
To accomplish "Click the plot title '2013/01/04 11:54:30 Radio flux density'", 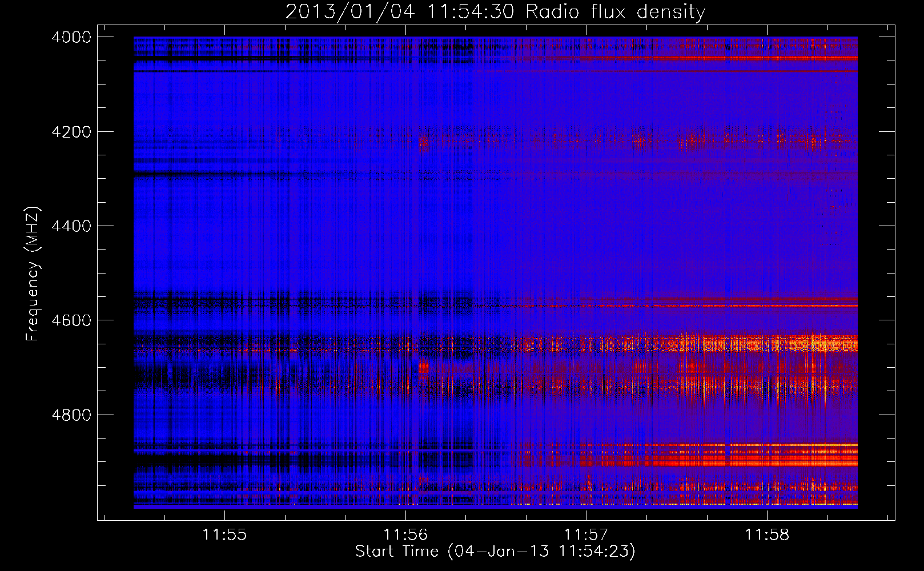I will 495,12.
